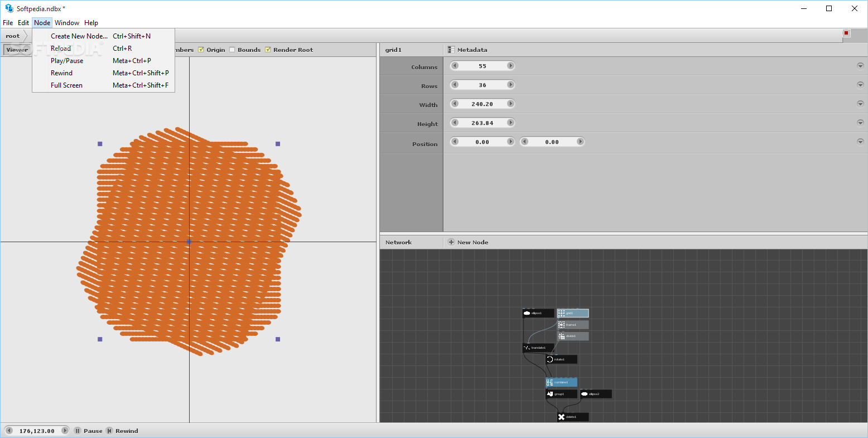Click the center origin handle in the viewer
The height and width of the screenshot is (438, 868).
point(189,242)
